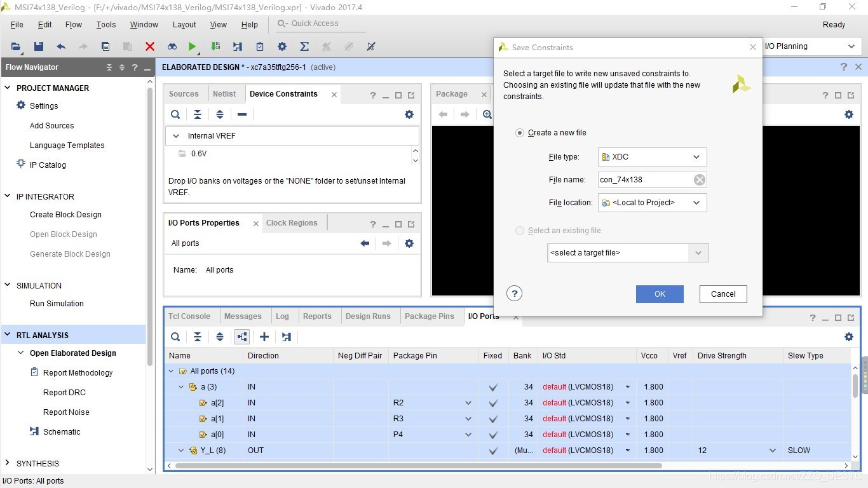The image size is (868, 488).
Task: Open Schematic under RTL Analysis
Action: pyautogui.click(x=62, y=432)
